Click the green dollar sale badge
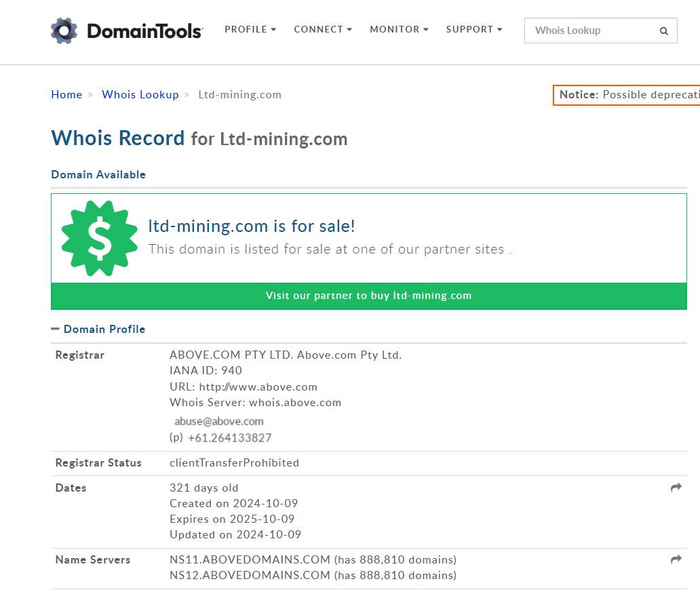The width and height of the screenshot is (700, 594). pyautogui.click(x=99, y=238)
